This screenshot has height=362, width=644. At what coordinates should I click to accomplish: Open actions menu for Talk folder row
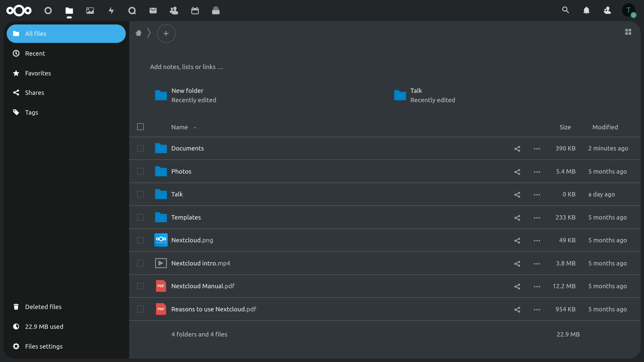click(537, 194)
